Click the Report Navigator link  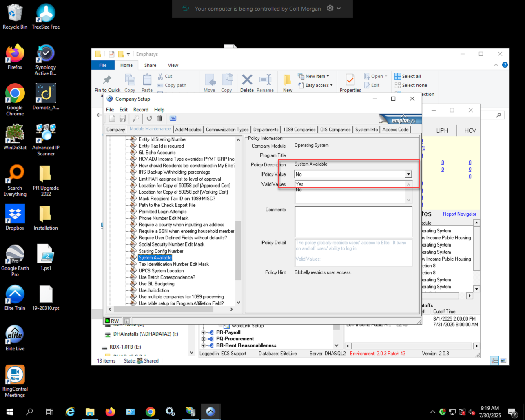459,214
